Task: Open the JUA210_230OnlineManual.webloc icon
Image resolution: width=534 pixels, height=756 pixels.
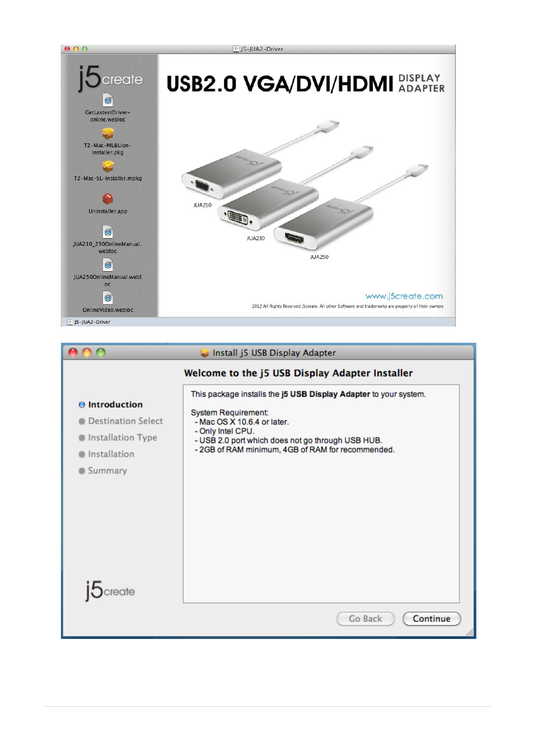Action: coord(108,232)
